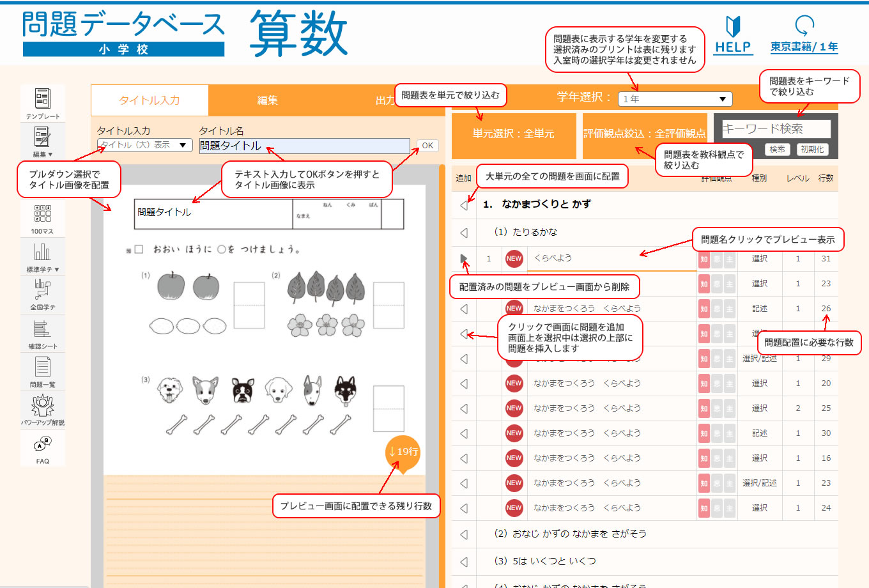Switch to the 編集 tab
869x588 pixels.
[x=267, y=100]
